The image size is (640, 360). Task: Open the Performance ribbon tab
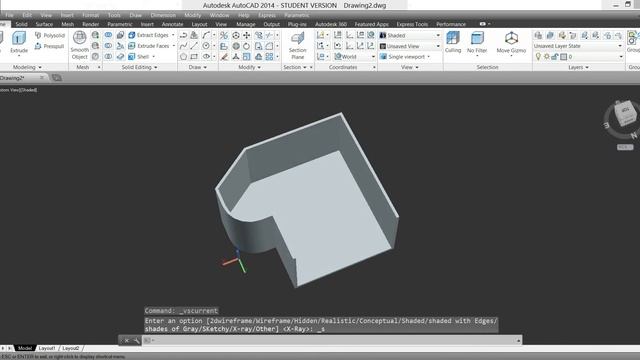coord(451,24)
